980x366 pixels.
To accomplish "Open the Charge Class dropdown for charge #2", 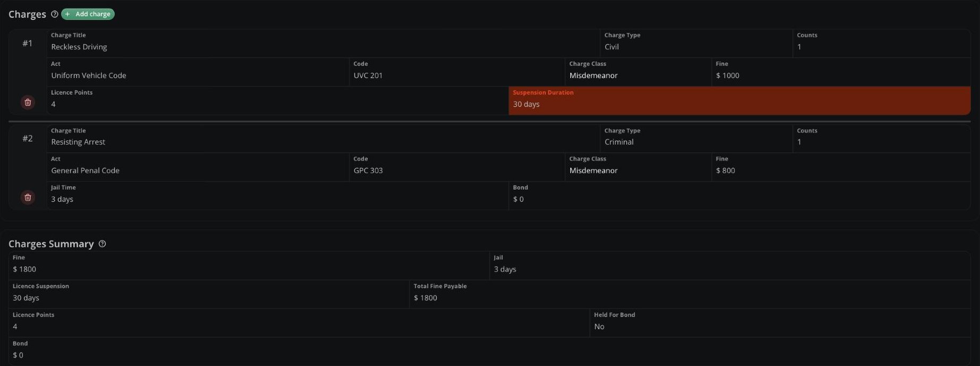I will tap(638, 167).
